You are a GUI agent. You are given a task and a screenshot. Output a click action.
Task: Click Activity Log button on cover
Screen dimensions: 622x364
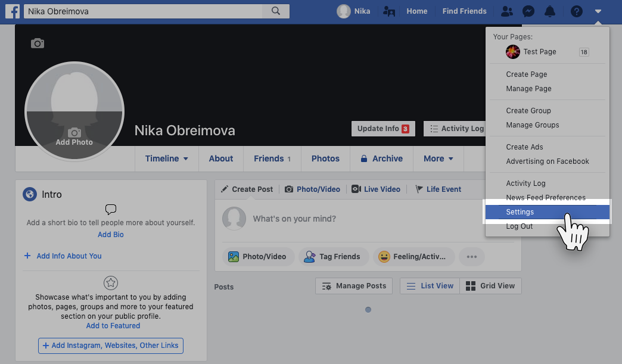(455, 129)
